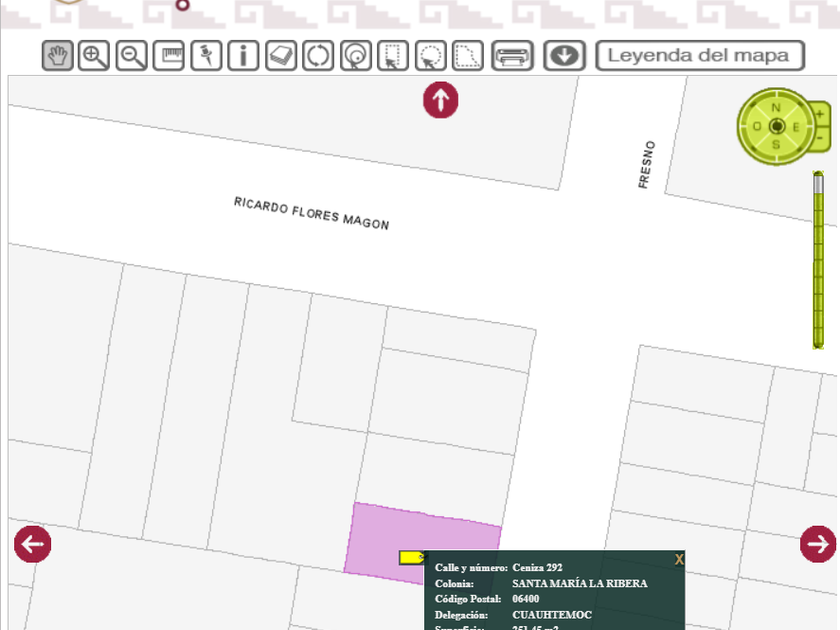This screenshot has height=630, width=840.
Task: Click the green vertical zoom slider
Action: pyautogui.click(x=818, y=260)
